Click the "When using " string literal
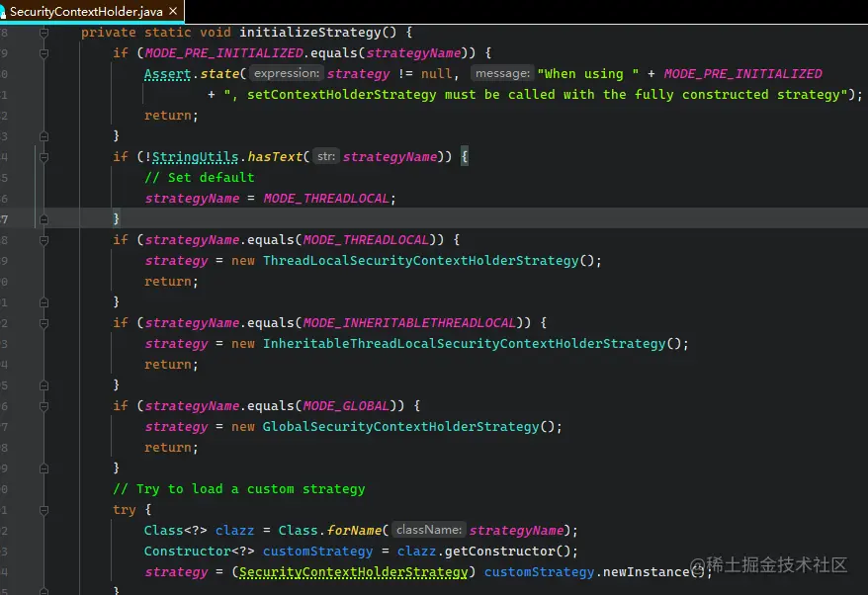This screenshot has height=595, width=868. pos(587,73)
